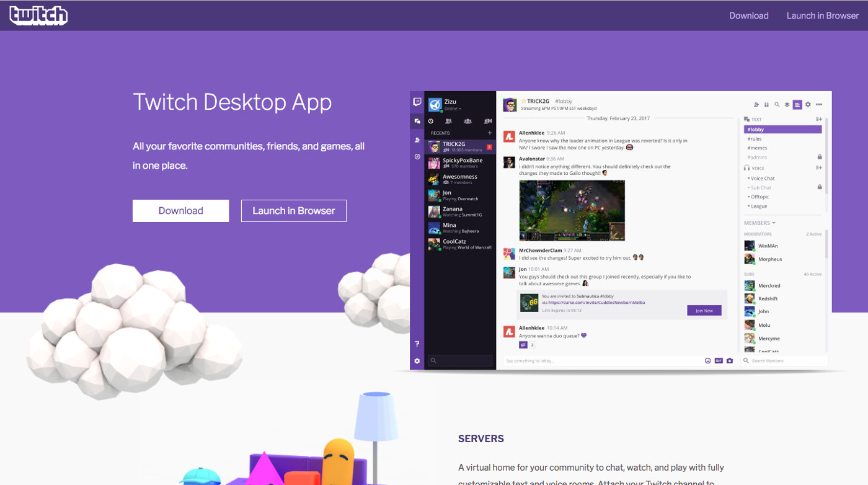Open Jon's conversation in recents list
The image size is (868, 485).
[x=460, y=195]
